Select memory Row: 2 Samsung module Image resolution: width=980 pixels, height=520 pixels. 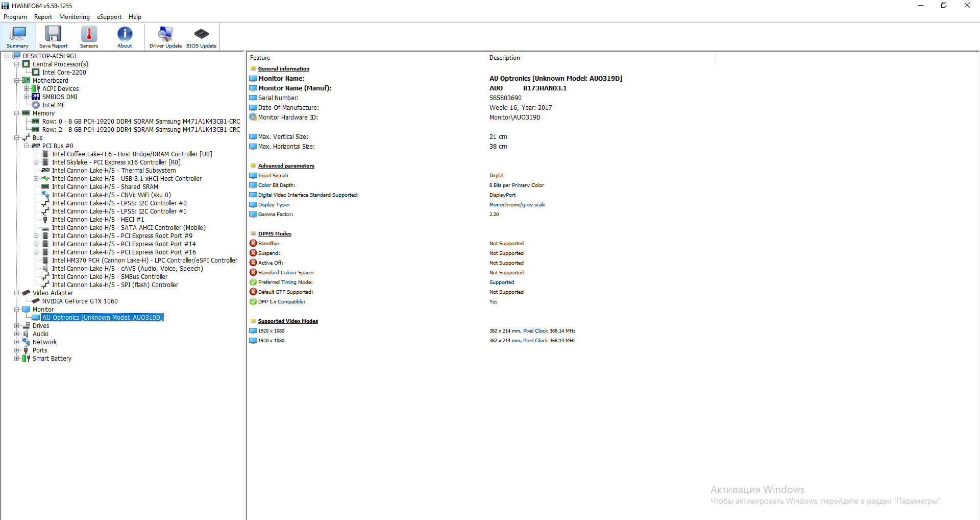coord(141,130)
